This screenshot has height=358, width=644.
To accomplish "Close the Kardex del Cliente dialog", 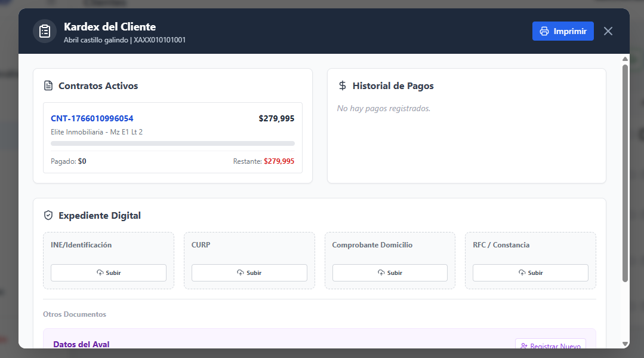I will click(608, 32).
